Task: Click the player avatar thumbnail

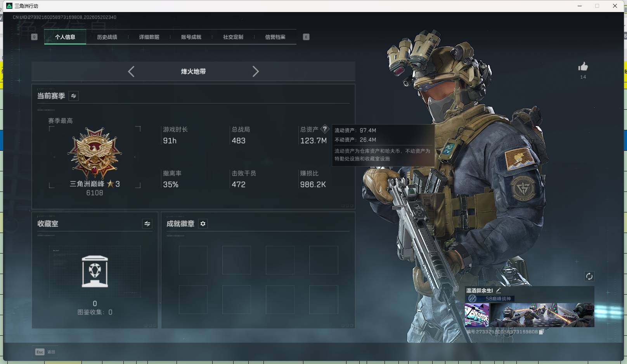Action: (x=477, y=315)
